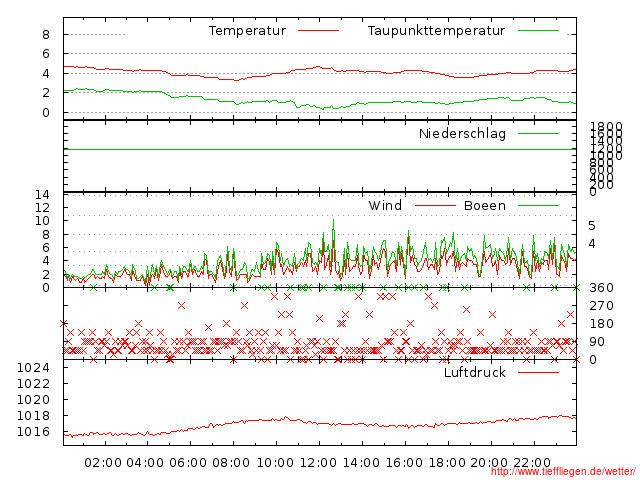Click the 12:00 time axis label
Screen dimensions: 640x480
pos(318,463)
